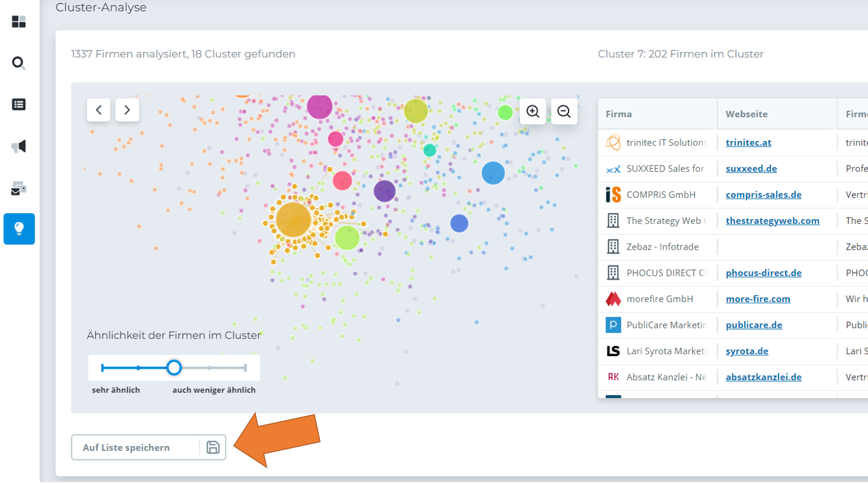Click the similarity slider handle
The width and height of the screenshot is (868, 484).
[173, 368]
